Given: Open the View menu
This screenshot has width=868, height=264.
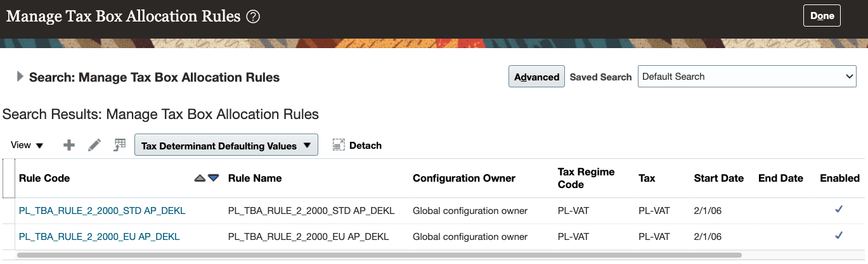Looking at the screenshot, I should (x=27, y=145).
